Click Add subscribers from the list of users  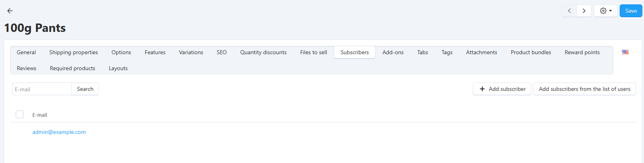coord(585,89)
